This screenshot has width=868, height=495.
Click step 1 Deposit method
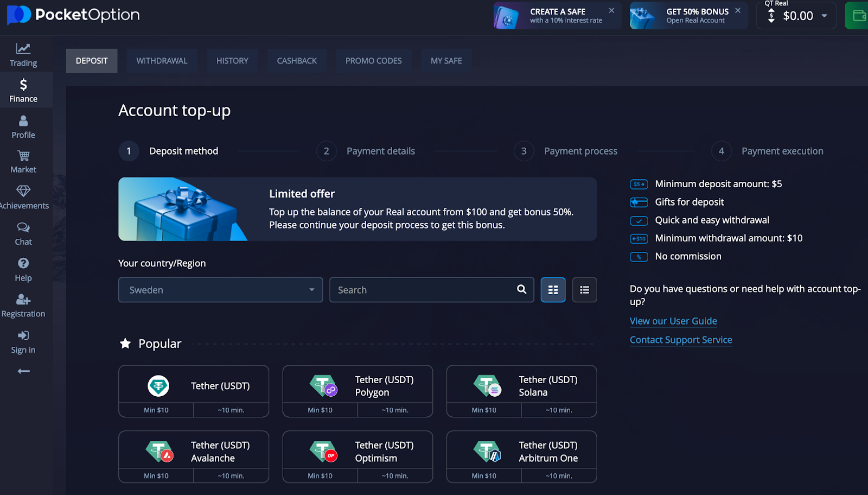(x=169, y=151)
